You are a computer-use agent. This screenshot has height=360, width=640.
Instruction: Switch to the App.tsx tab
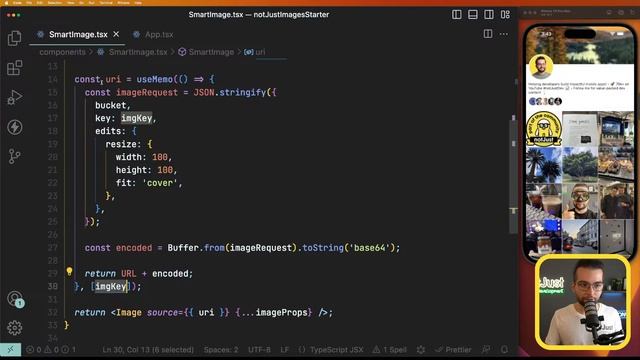(153, 35)
